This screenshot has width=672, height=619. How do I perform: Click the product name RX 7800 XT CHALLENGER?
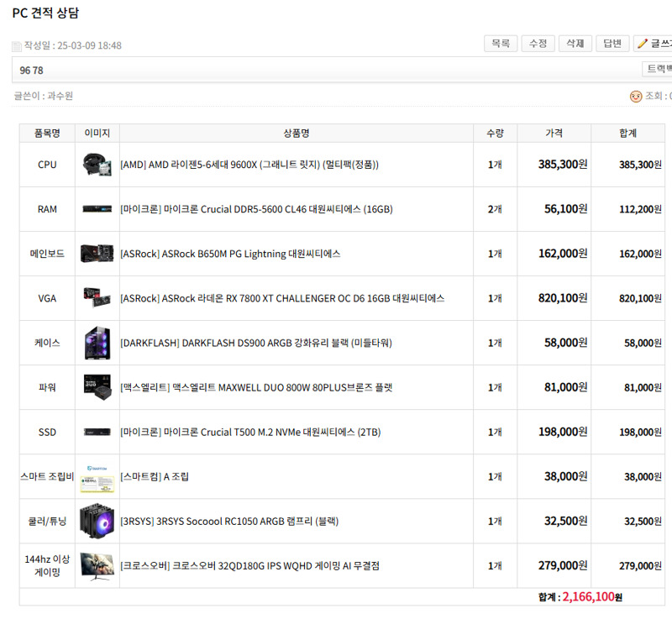(x=282, y=298)
